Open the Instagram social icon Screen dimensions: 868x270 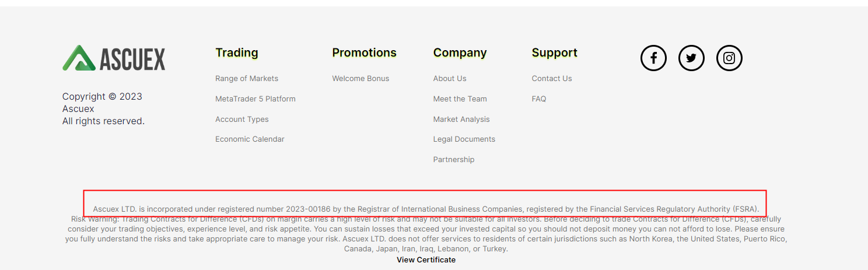coord(729,58)
